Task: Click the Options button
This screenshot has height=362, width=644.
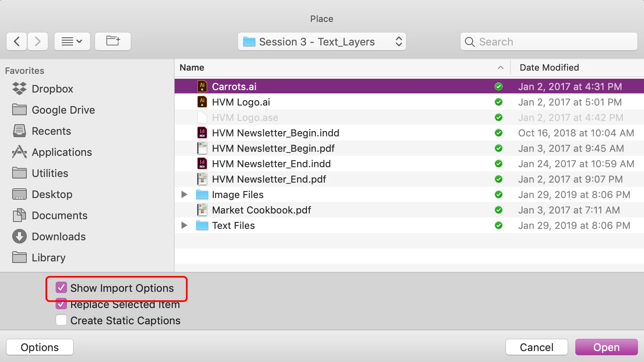Action: pos(40,347)
